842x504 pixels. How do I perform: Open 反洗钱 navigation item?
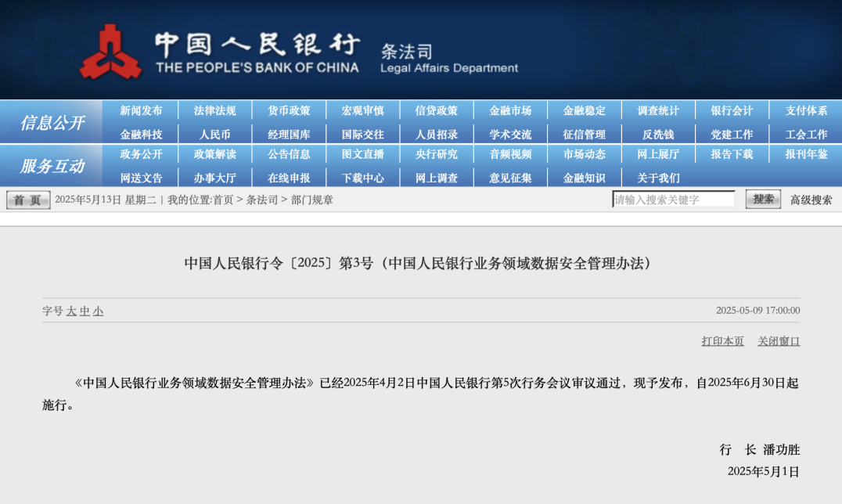point(657,135)
